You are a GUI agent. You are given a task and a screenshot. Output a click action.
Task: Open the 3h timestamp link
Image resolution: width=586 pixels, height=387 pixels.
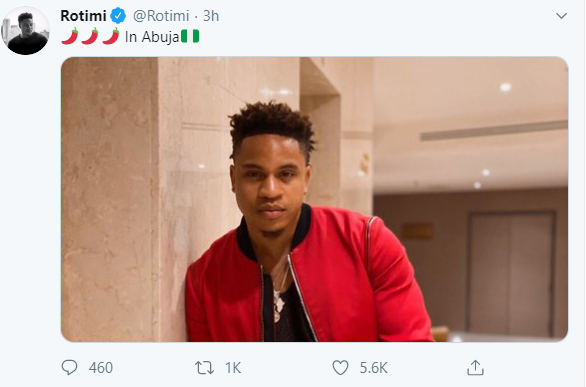pyautogui.click(x=211, y=16)
